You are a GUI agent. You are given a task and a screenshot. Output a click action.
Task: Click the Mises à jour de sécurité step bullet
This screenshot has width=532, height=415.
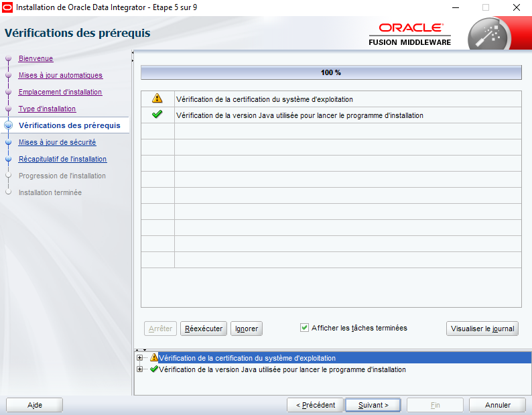tap(9, 142)
